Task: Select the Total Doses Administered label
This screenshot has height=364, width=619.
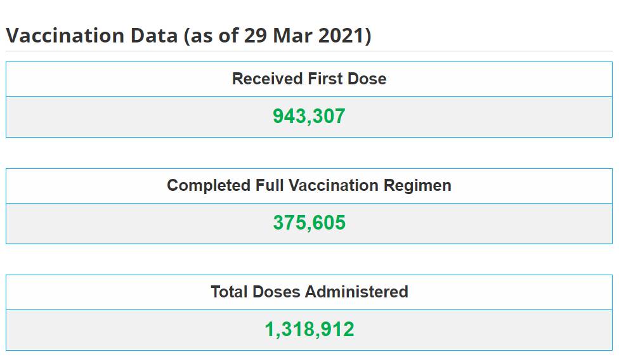Action: pos(309,292)
